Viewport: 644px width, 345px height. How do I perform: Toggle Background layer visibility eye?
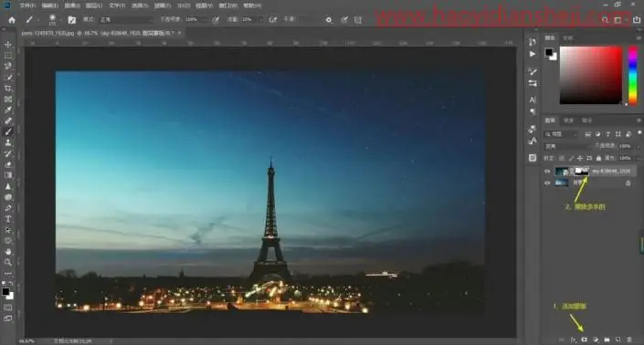coord(547,183)
